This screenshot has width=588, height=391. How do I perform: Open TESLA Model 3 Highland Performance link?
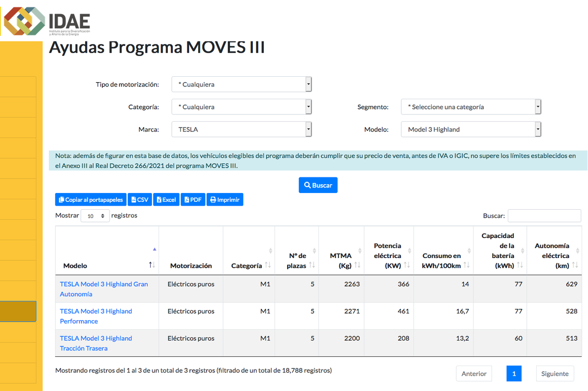point(96,316)
